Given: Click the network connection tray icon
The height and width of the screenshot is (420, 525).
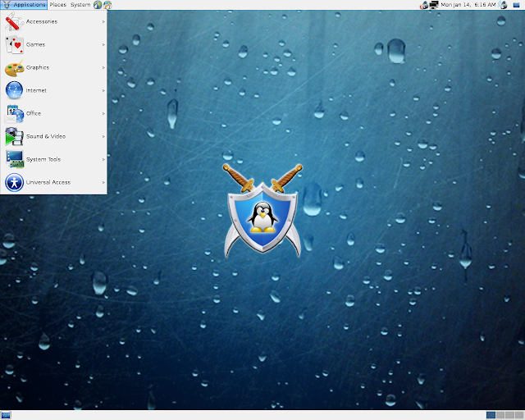Looking at the screenshot, I should (434, 5).
